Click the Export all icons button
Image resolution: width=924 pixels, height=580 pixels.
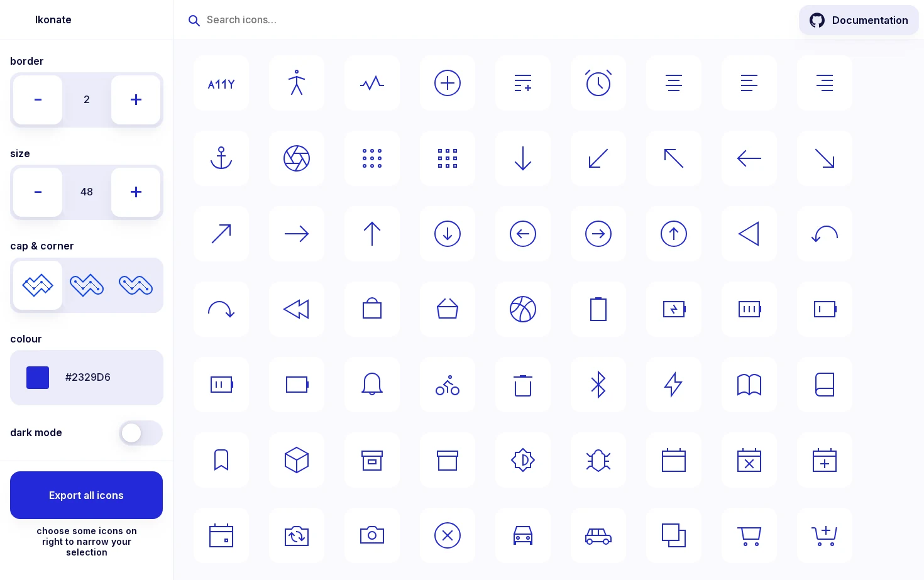pos(86,495)
